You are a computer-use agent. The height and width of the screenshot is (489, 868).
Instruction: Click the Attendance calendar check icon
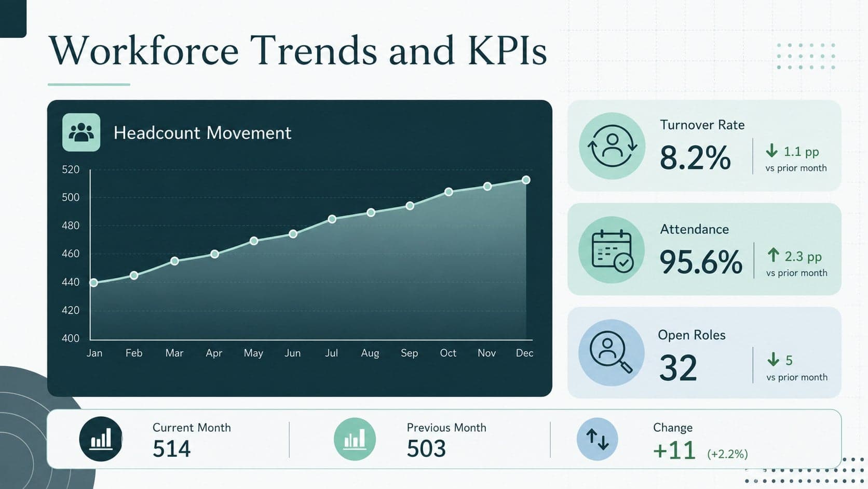coord(612,250)
